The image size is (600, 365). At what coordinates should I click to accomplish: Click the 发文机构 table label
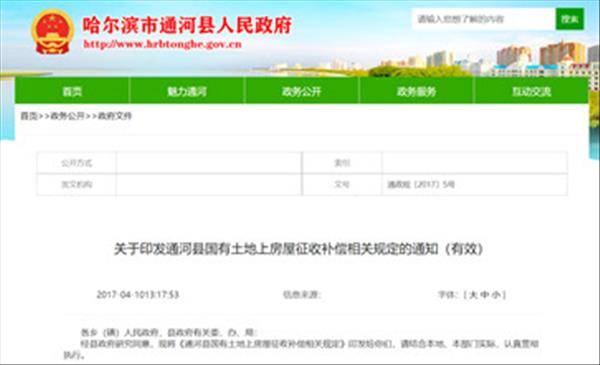pyautogui.click(x=77, y=184)
